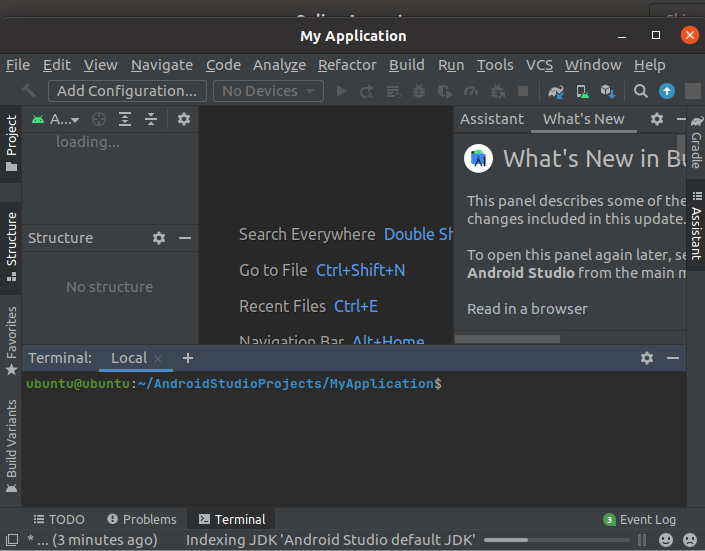Click Expand All in Project panel
Image resolution: width=705 pixels, height=551 pixels.
tap(125, 119)
